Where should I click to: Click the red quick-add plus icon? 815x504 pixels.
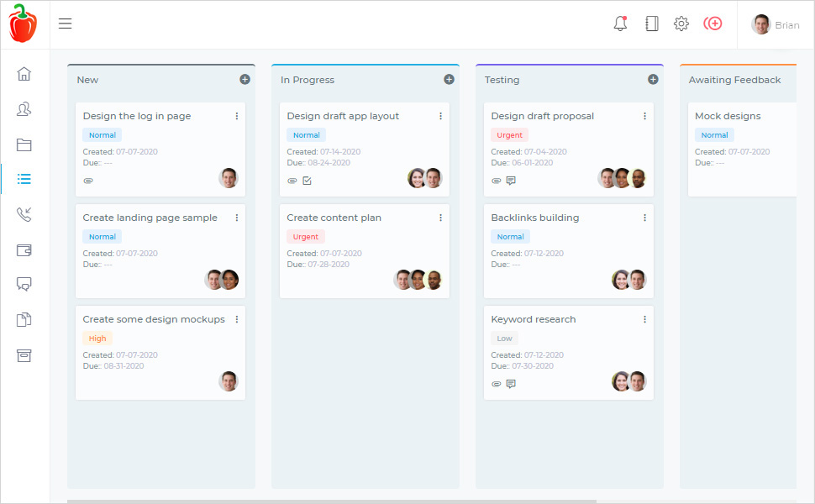coord(712,24)
